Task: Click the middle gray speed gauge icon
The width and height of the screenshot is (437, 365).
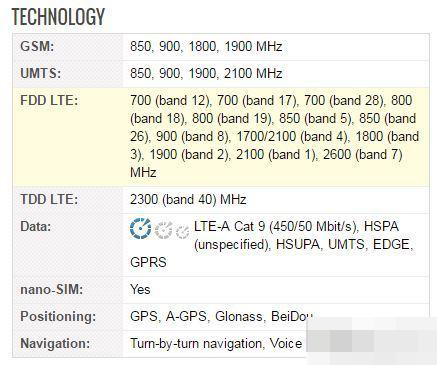Action: point(163,230)
